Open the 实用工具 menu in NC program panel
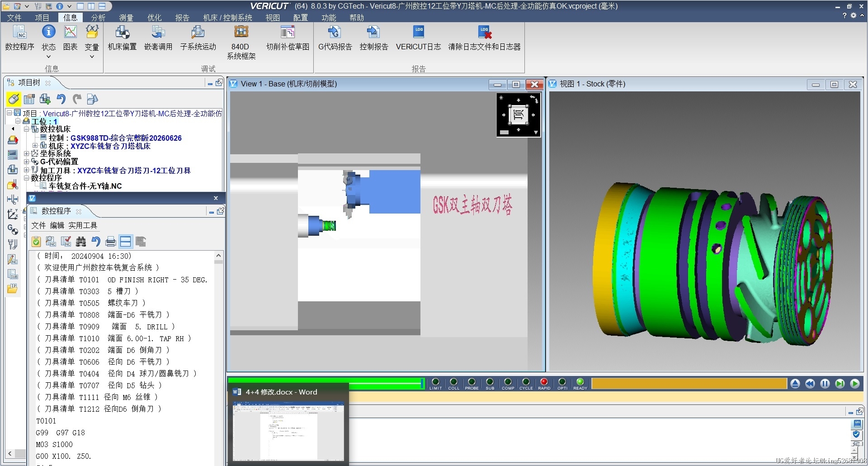Viewport: 868px width, 466px height. point(83,225)
